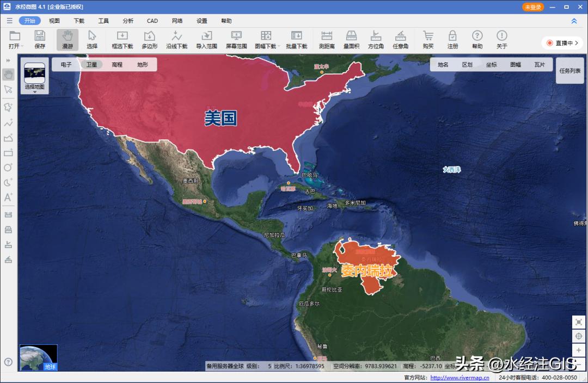
Task: Switch map type to 地形
Action: click(x=143, y=64)
